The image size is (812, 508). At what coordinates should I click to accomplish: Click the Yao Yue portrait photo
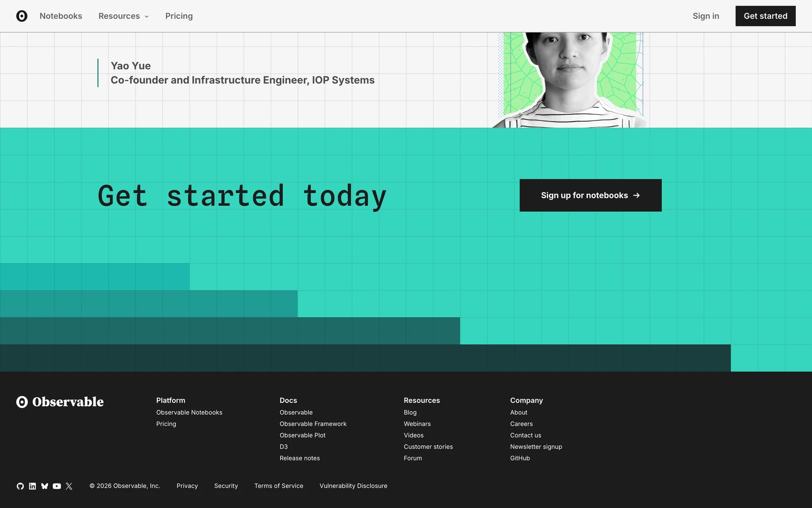[570, 80]
